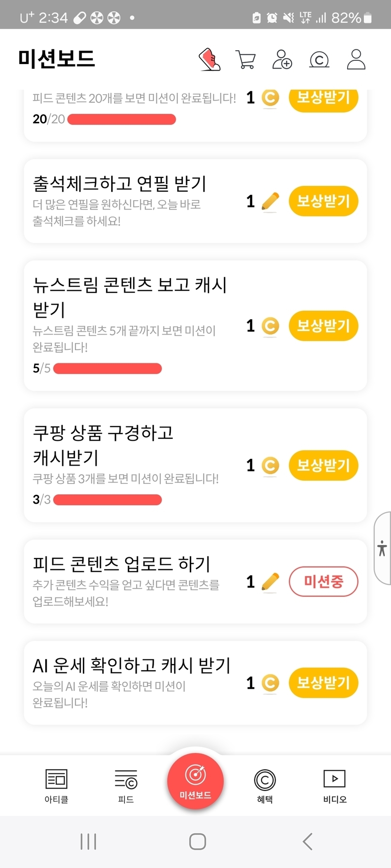The height and width of the screenshot is (868, 391).
Task: Select the center 미션보드 button
Action: [195, 781]
